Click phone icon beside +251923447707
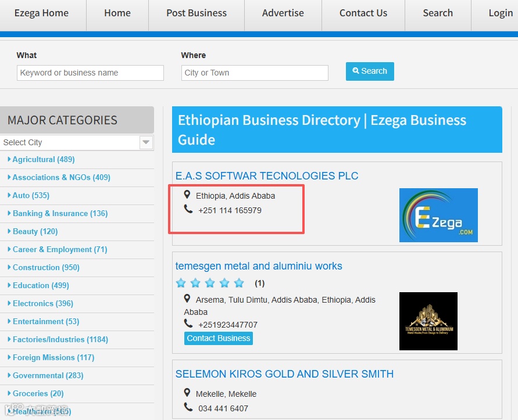This screenshot has width=518, height=420. pyautogui.click(x=188, y=324)
